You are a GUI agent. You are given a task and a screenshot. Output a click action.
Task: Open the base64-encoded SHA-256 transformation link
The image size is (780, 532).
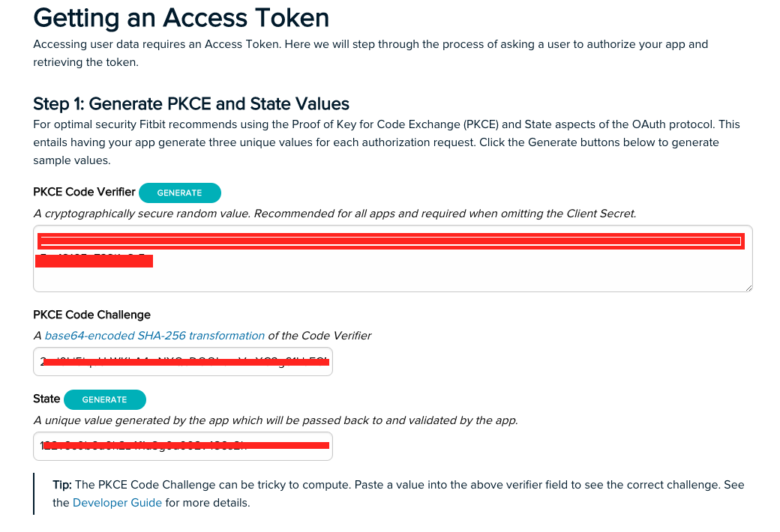[154, 336]
